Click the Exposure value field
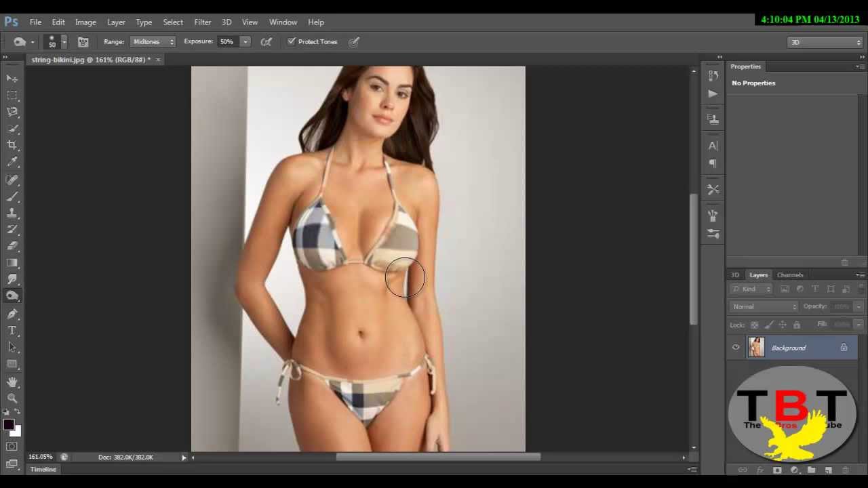Image resolution: width=868 pixels, height=488 pixels. (227, 42)
